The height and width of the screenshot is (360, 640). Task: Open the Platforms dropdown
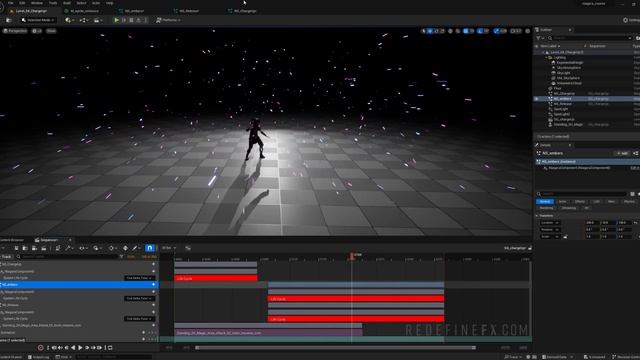point(168,20)
